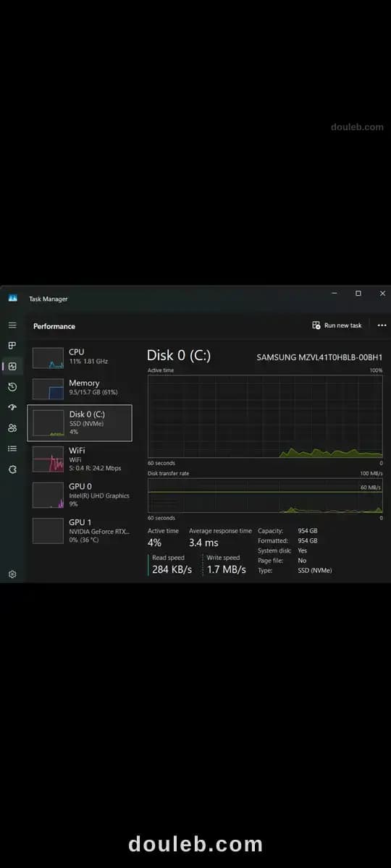Open the Details page list icon
The image size is (391, 868).
click(12, 448)
